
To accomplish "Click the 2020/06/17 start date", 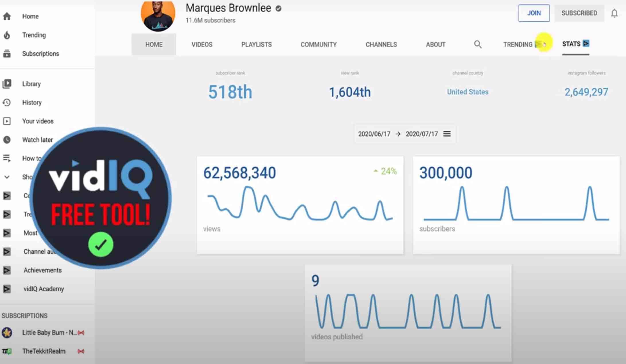I will [x=374, y=134].
